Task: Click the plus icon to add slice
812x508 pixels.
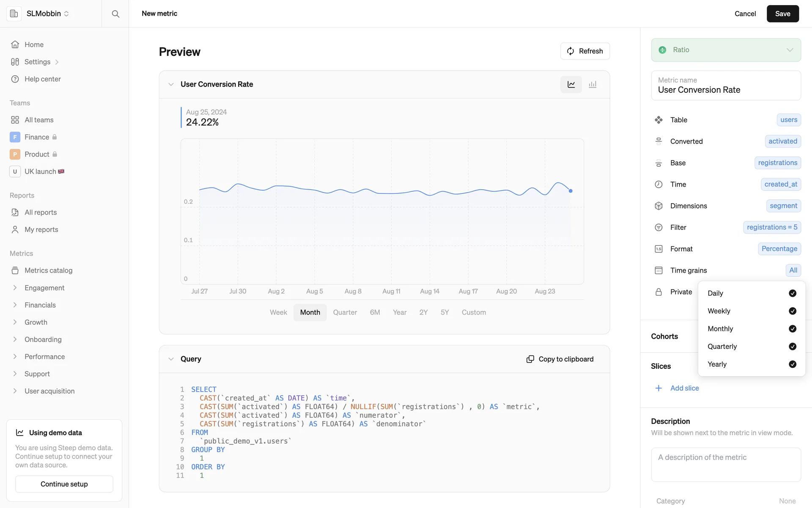Action: coord(658,388)
